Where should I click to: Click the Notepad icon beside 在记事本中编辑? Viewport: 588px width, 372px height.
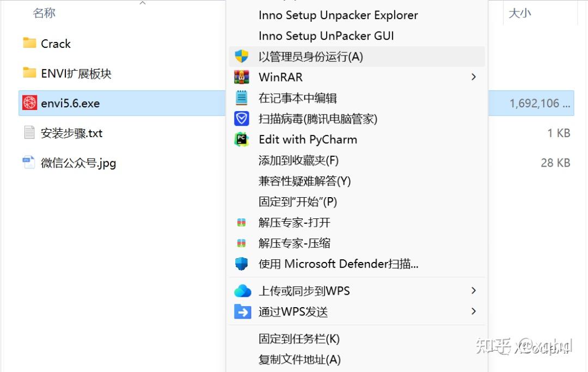tap(242, 98)
